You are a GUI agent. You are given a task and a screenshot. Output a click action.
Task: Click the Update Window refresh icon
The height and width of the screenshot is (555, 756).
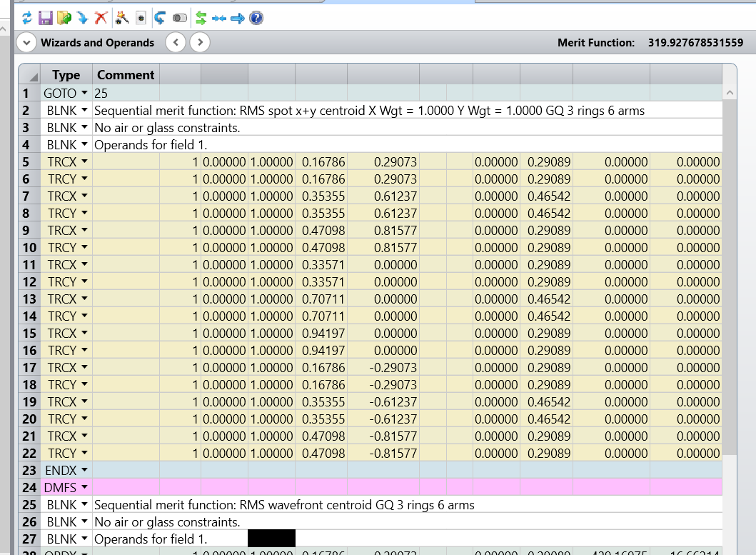tap(27, 19)
